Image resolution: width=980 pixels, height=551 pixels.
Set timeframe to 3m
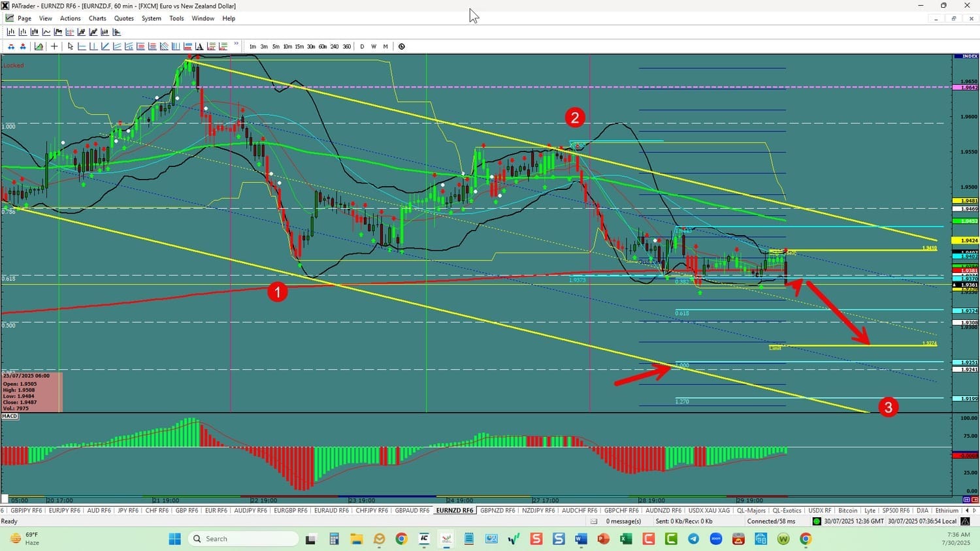point(264,46)
